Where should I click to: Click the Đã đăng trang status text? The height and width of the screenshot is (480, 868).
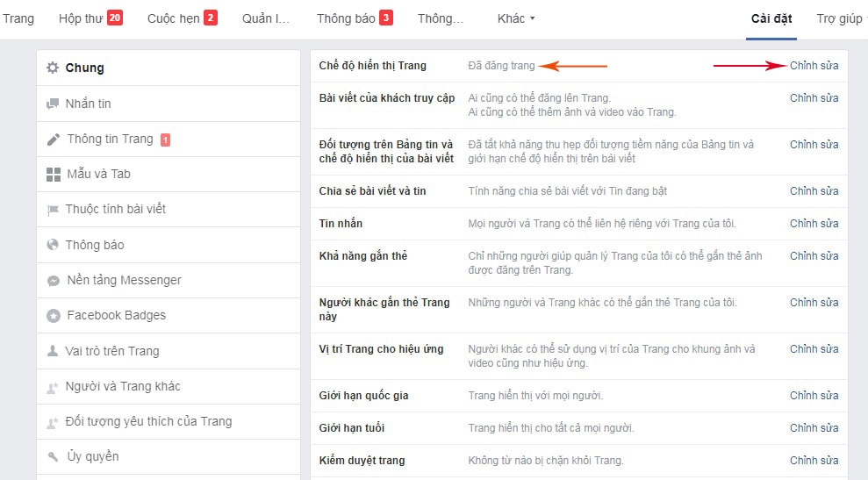pos(501,66)
